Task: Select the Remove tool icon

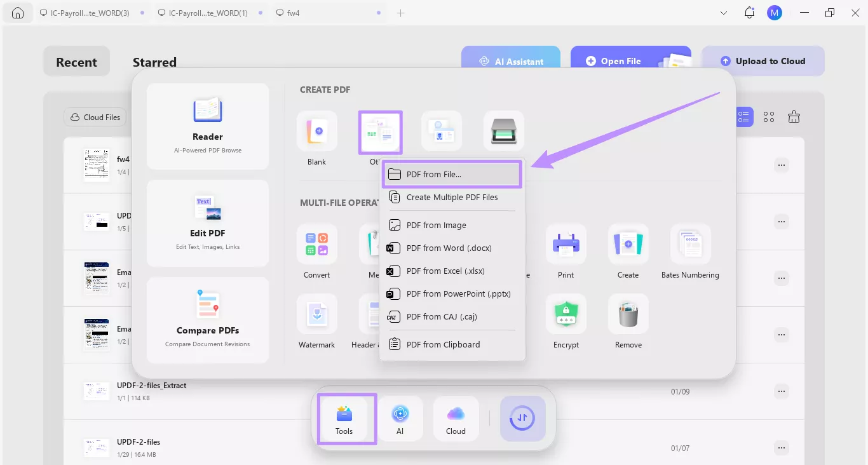Action: pos(628,314)
